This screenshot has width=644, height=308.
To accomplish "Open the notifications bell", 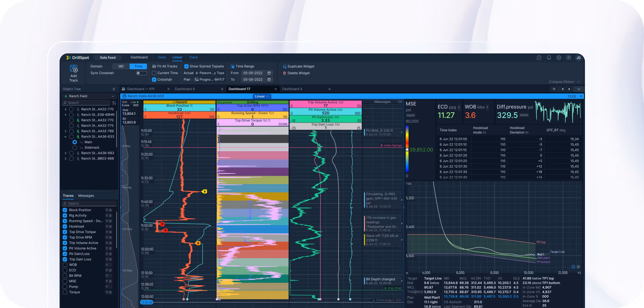I will (x=549, y=58).
